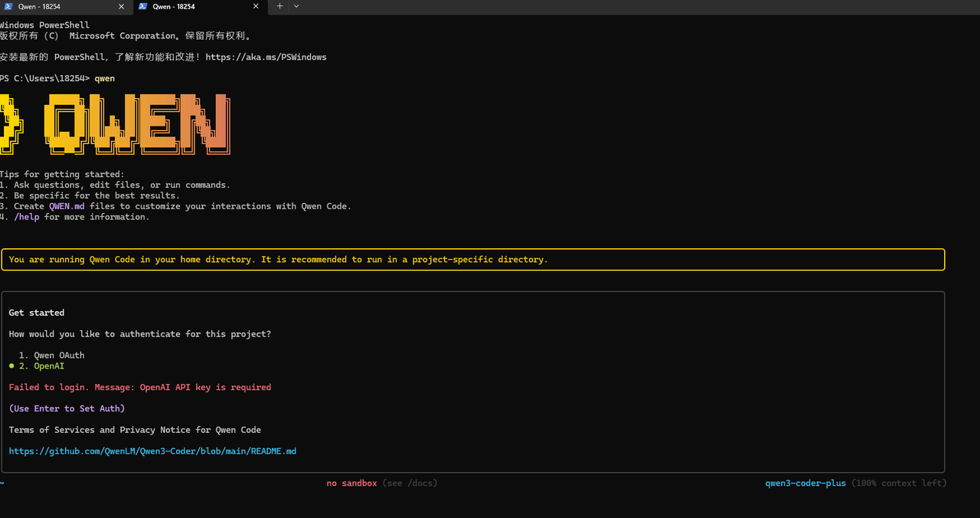980x518 pixels.
Task: Click the 100% context left indicator
Action: 899,484
